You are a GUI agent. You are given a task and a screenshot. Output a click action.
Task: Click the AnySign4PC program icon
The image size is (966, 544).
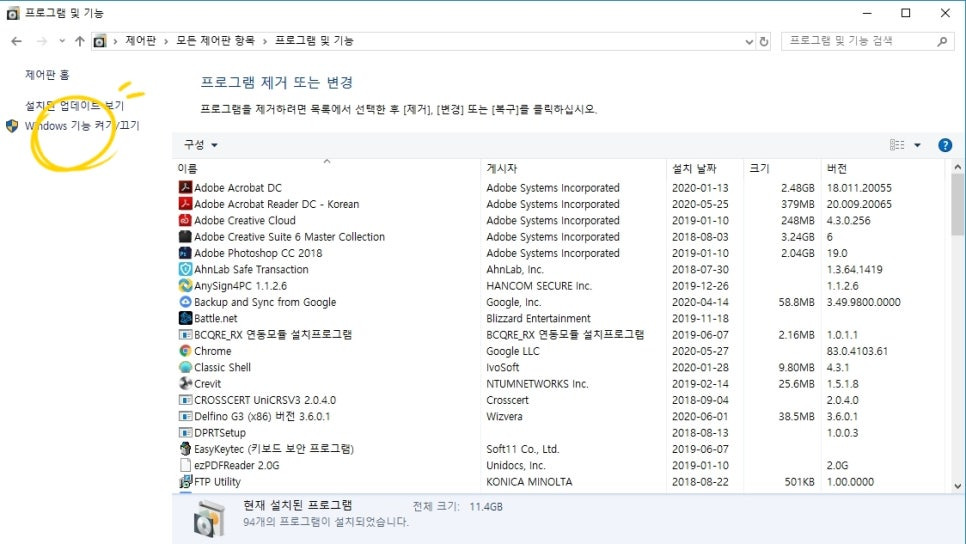185,285
